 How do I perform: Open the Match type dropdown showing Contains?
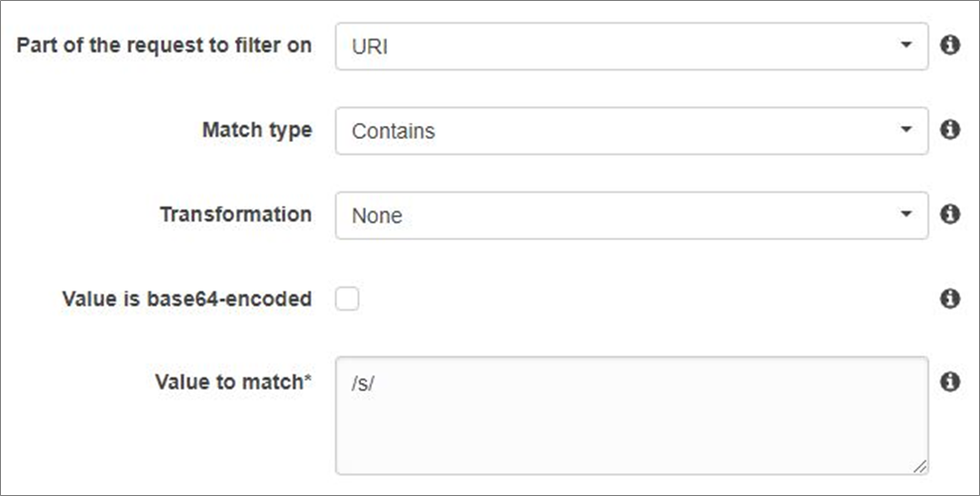pyautogui.click(x=631, y=131)
